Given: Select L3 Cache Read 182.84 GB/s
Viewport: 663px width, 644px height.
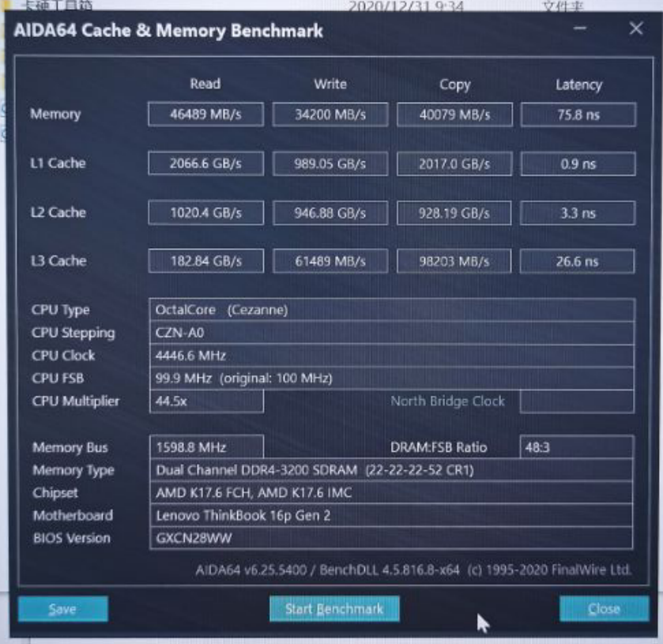Looking at the screenshot, I should click(x=206, y=261).
